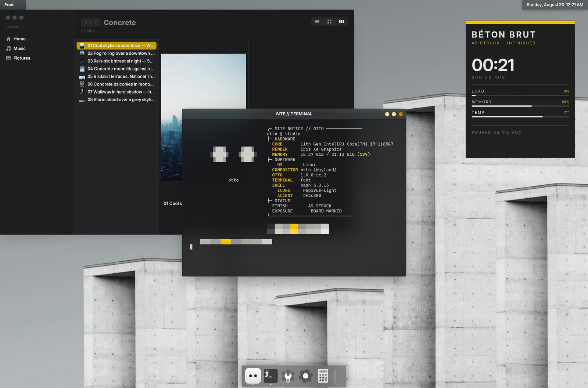Click '1.0.0-rc.2' version in terminal
Screen dimensions: 588x388
click(313, 175)
